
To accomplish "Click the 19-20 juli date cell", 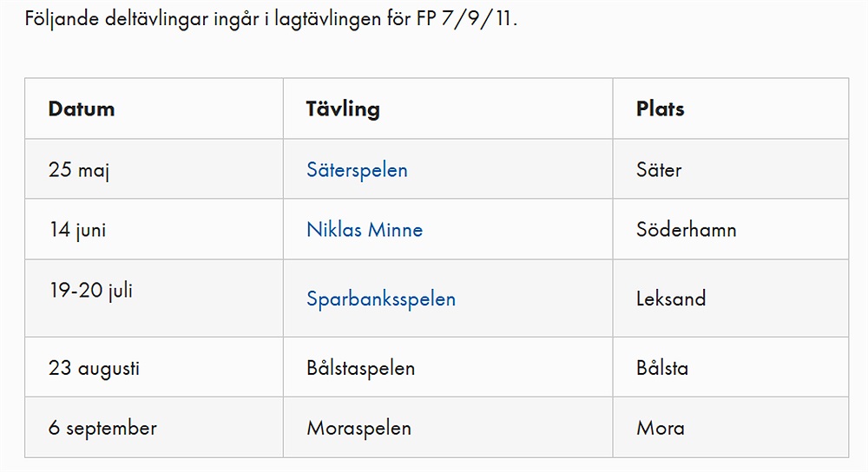I will (x=90, y=291).
